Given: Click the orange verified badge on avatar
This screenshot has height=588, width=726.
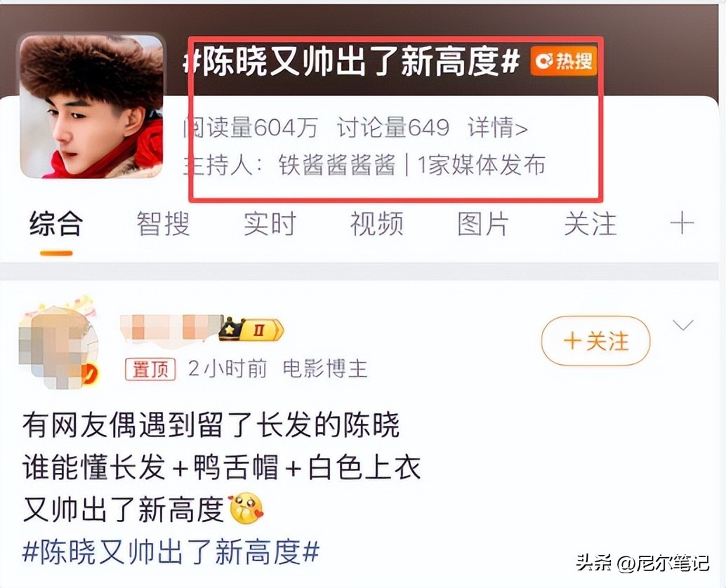Looking at the screenshot, I should (91, 374).
